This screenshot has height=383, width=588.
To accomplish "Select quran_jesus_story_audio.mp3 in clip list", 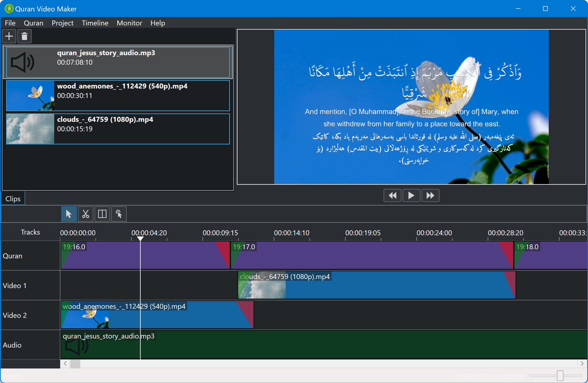I will pyautogui.click(x=118, y=62).
